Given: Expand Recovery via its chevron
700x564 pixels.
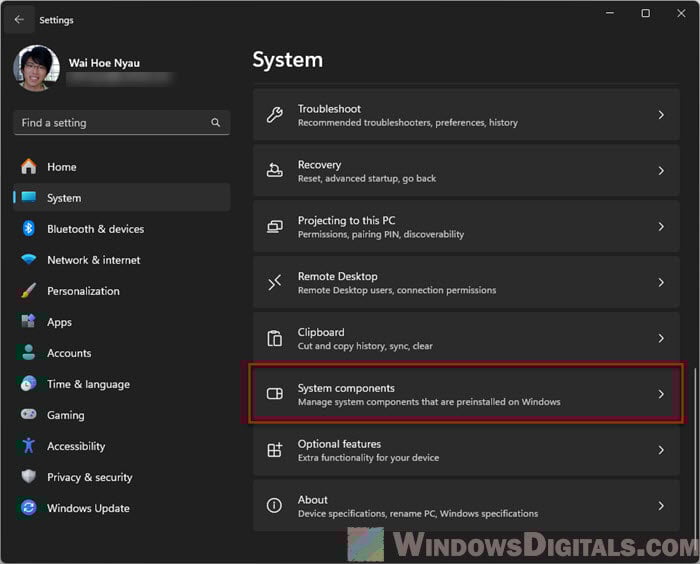Looking at the screenshot, I should point(661,171).
